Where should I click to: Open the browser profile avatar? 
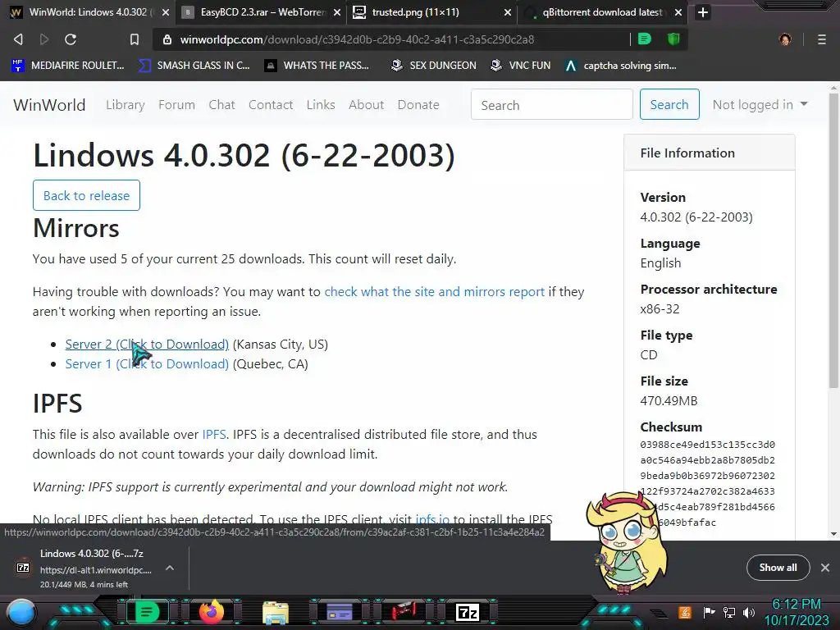pos(785,39)
